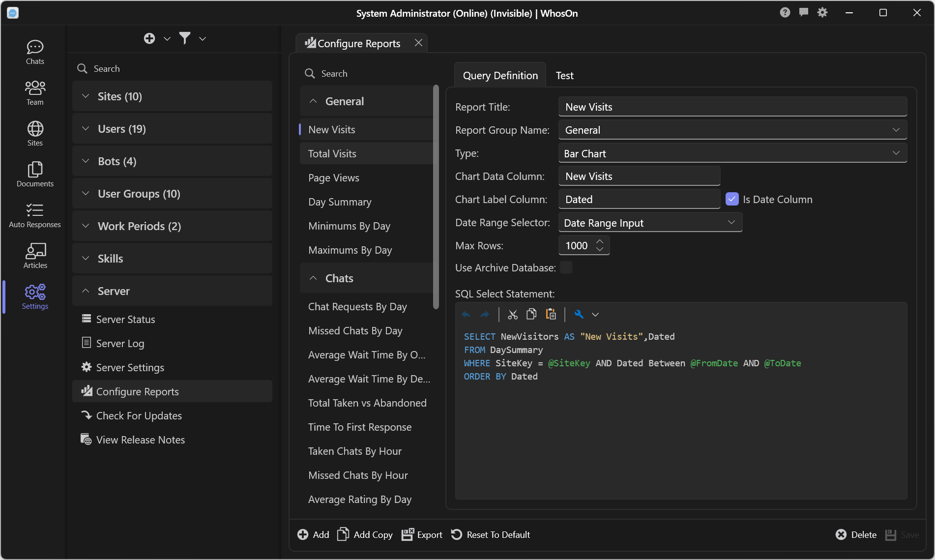Click the wrench tools icon in SQL editor
The width and height of the screenshot is (935, 560).
pyautogui.click(x=579, y=315)
